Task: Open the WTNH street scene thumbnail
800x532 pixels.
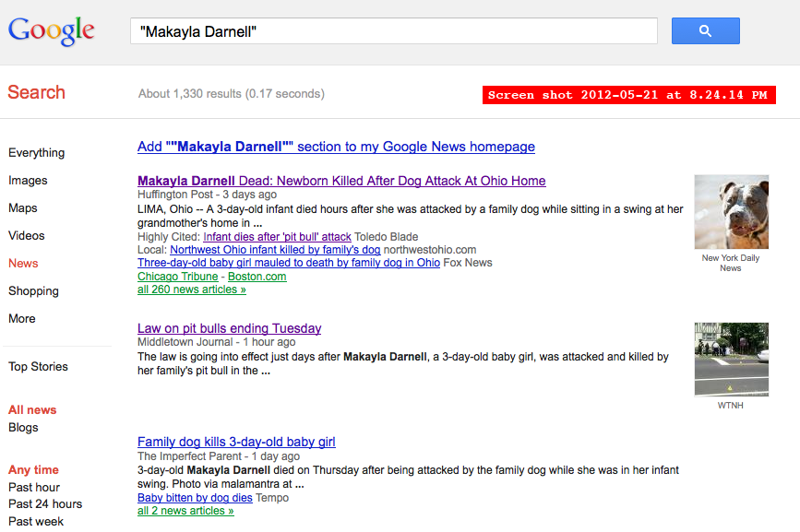Action: 731,360
